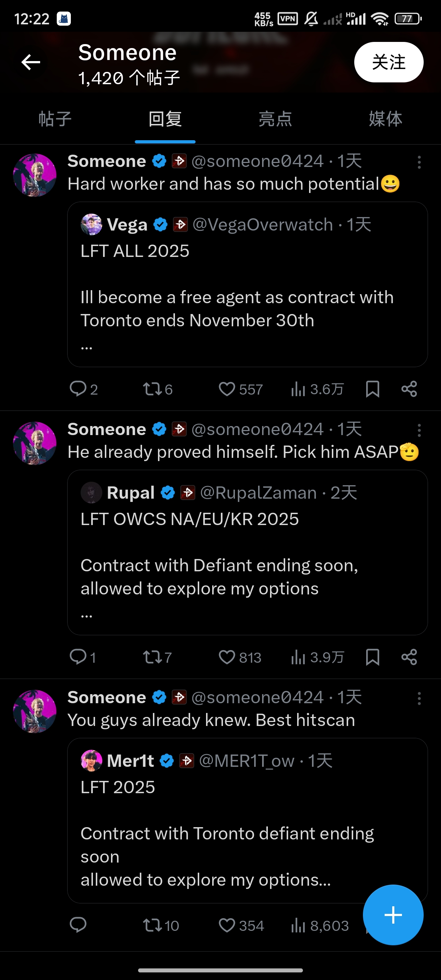Open more options on the Rupal quote post
The image size is (441, 980).
(x=419, y=431)
